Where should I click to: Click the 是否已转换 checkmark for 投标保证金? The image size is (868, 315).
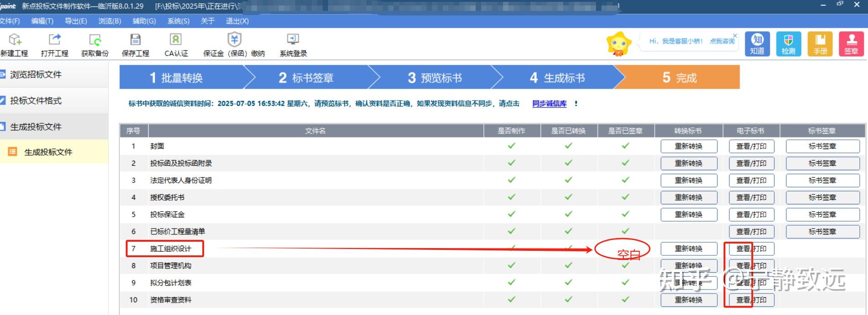[x=569, y=214]
